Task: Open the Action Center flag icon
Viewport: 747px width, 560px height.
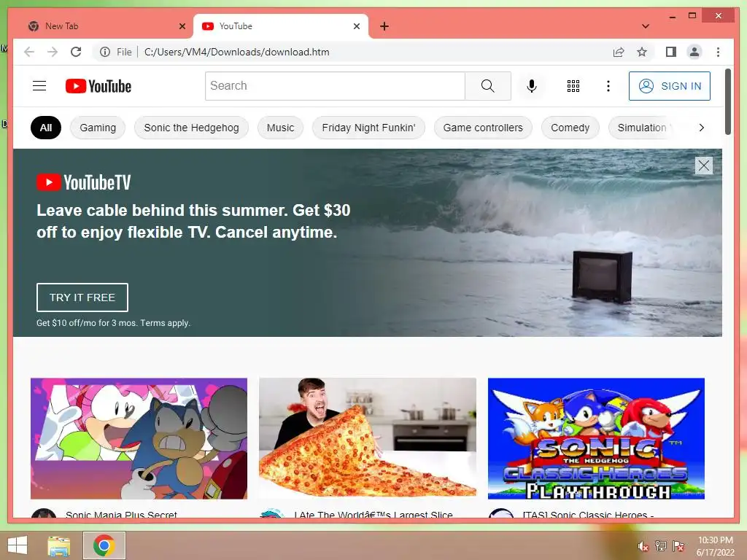Action: (678, 546)
